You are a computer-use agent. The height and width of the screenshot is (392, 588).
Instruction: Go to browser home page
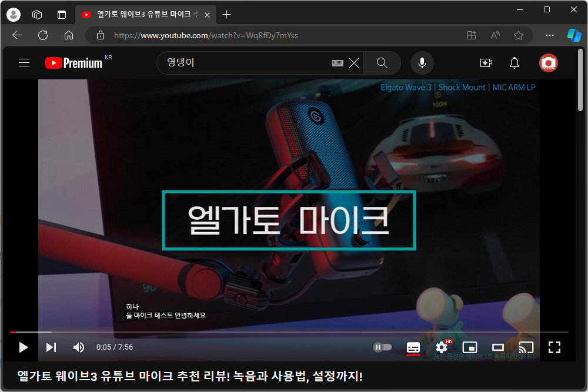click(69, 35)
